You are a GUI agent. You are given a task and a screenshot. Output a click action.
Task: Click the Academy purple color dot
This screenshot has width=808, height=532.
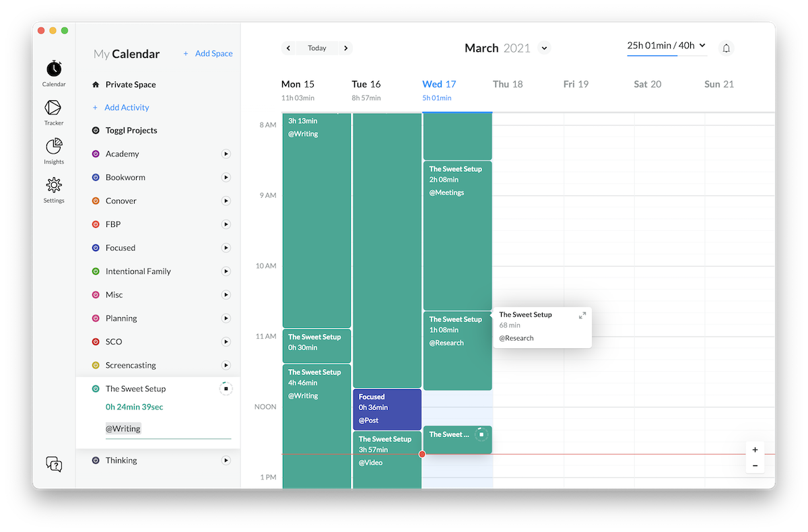(96, 154)
